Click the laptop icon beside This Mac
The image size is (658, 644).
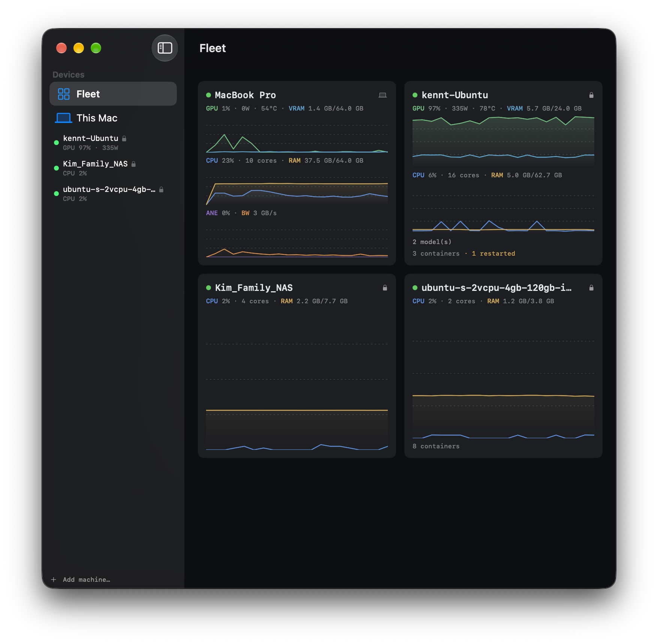tap(64, 118)
